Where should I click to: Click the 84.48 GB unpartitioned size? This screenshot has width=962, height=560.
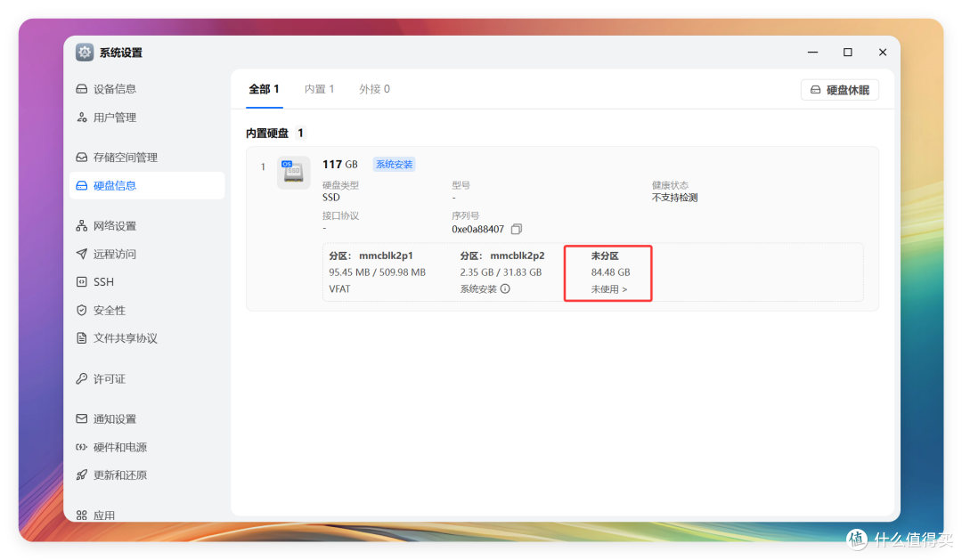click(610, 272)
